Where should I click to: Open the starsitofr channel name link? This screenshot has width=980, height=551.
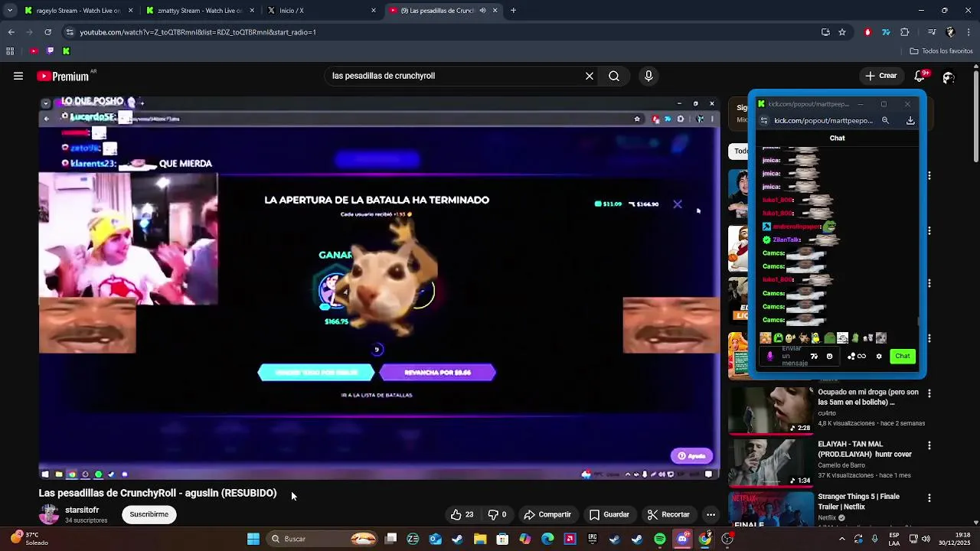click(x=82, y=510)
